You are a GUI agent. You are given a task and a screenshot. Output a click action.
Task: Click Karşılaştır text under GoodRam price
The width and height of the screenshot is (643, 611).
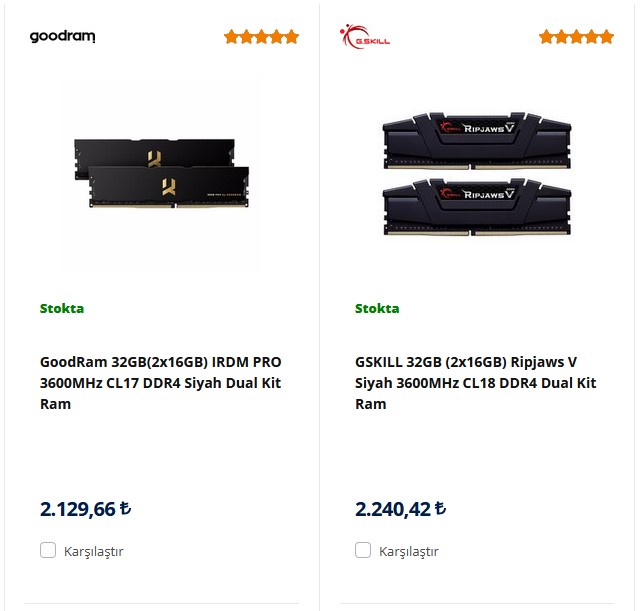pyautogui.click(x=93, y=551)
